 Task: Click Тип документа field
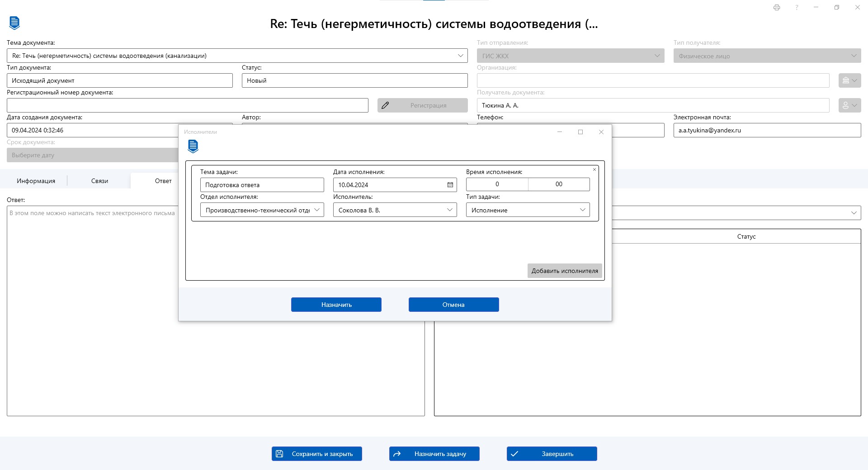120,80
